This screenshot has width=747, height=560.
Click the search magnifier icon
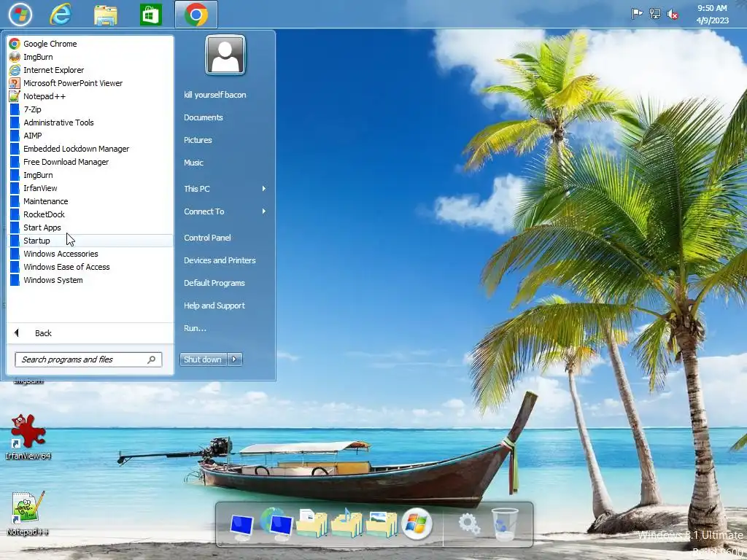point(152,359)
